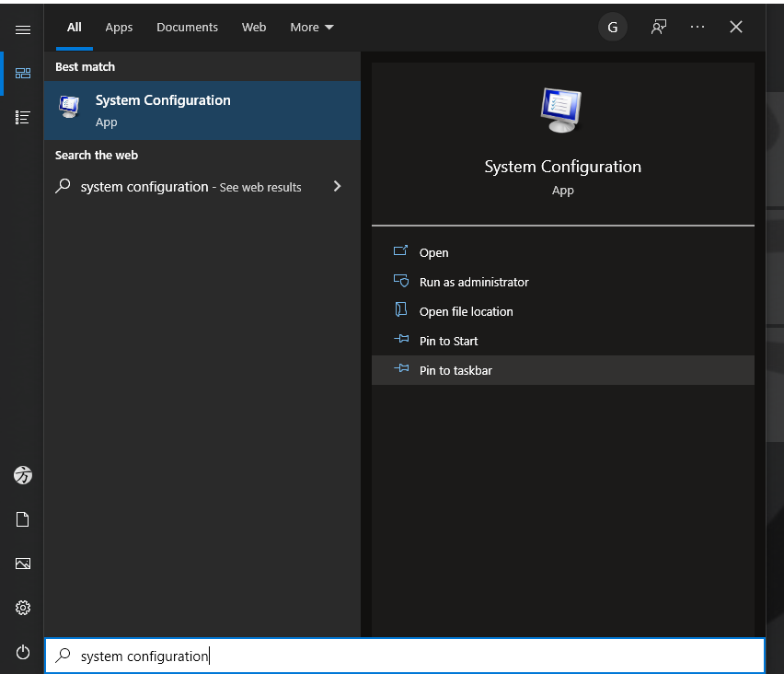Run System Configuration as administrator
Image resolution: width=784 pixels, height=674 pixels.
pyautogui.click(x=474, y=282)
